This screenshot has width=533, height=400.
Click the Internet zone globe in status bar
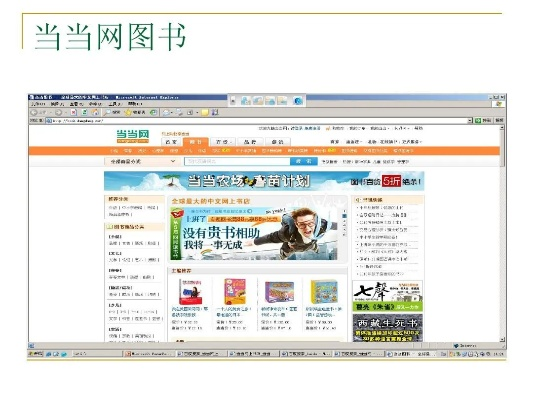point(456,346)
